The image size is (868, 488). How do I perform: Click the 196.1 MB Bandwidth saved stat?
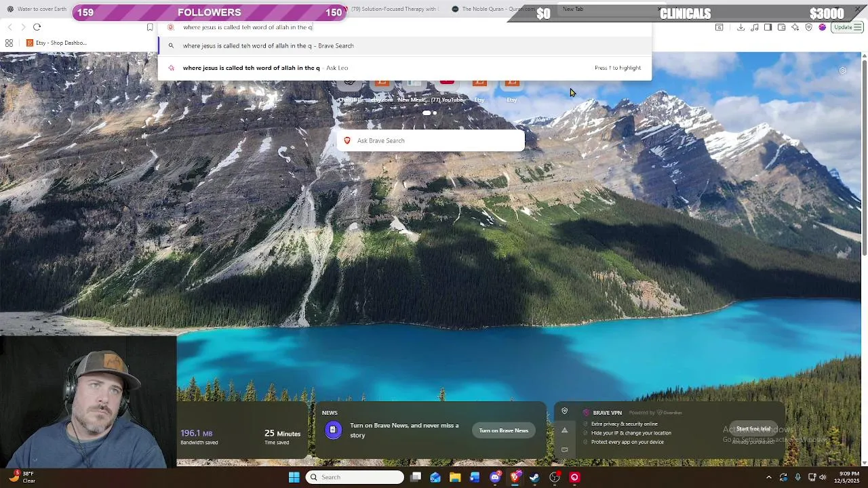pos(199,437)
